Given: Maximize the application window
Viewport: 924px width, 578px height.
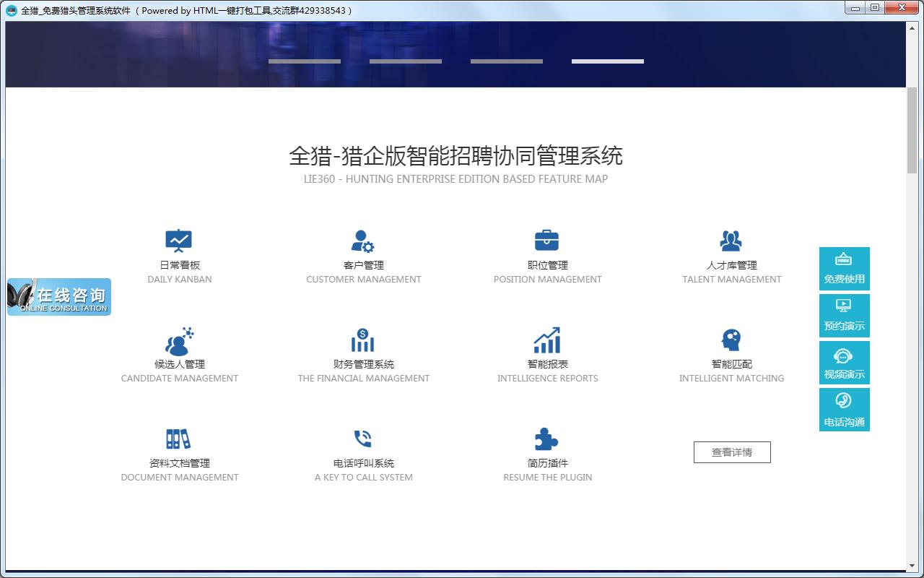Looking at the screenshot, I should coord(874,8).
